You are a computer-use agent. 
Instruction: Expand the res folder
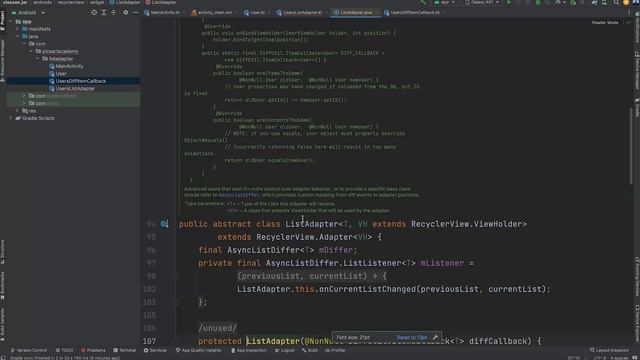click(18, 111)
